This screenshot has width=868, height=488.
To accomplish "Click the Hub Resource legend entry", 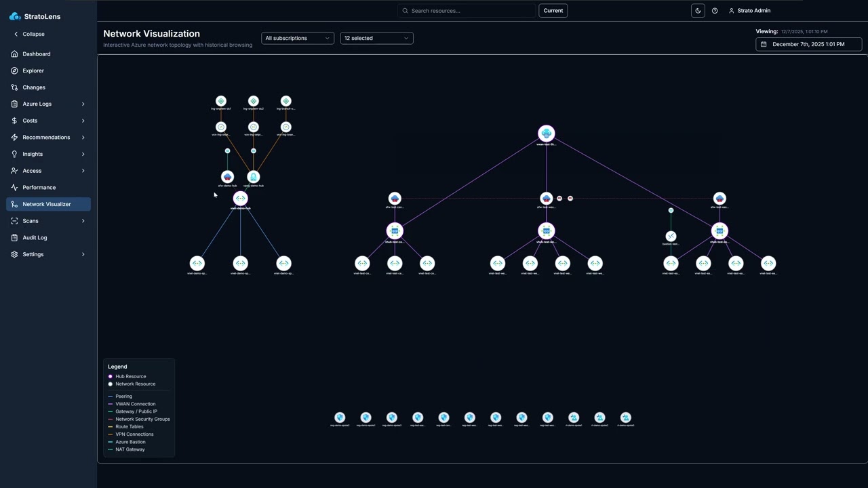I will point(127,376).
